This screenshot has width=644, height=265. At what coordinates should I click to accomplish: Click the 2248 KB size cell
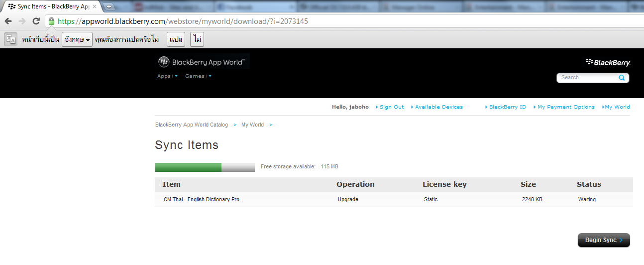click(x=532, y=199)
